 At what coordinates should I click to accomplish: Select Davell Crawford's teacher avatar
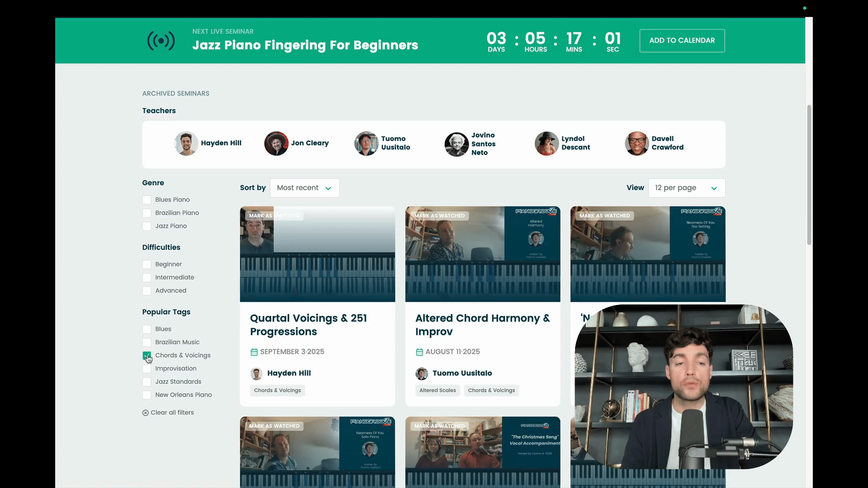point(637,144)
